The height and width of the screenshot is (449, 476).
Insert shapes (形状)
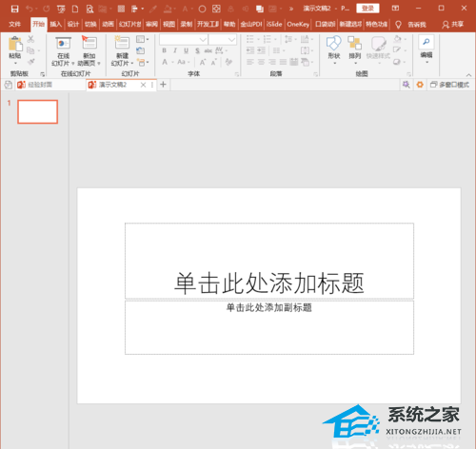coord(334,50)
